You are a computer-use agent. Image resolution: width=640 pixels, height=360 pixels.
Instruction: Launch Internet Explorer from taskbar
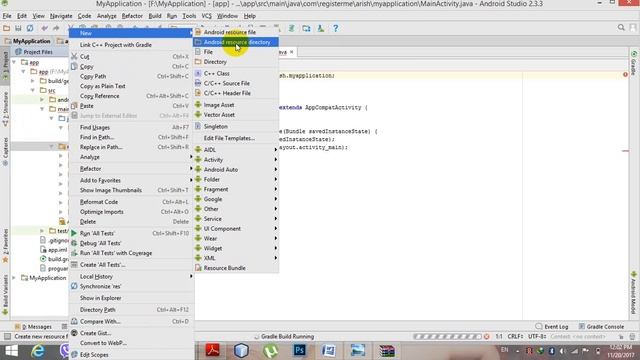[38, 351]
